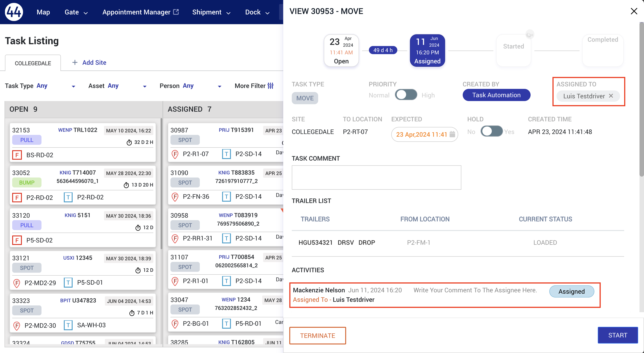The height and width of the screenshot is (353, 644).
Task: Close the View 30953 Move panel
Action: tap(634, 11)
